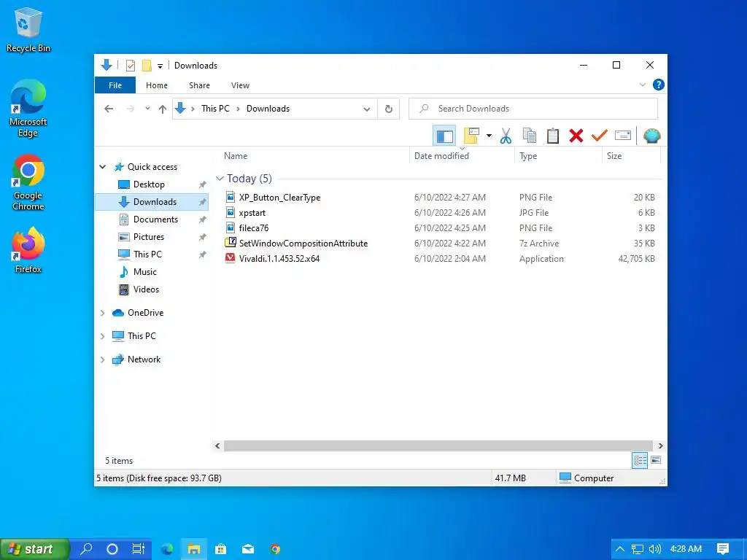Switch to the details view layout
The width and height of the screenshot is (747, 560).
639,460
